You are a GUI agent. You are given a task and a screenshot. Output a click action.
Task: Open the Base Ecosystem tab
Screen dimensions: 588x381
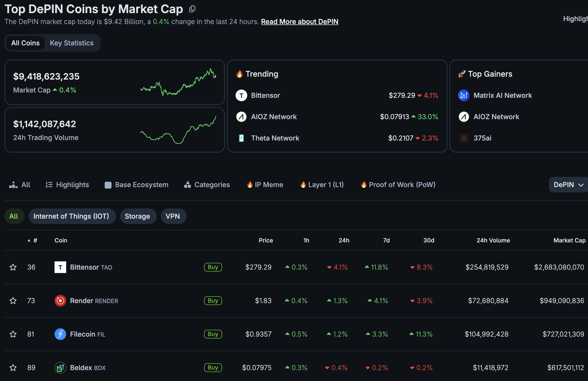pos(136,185)
